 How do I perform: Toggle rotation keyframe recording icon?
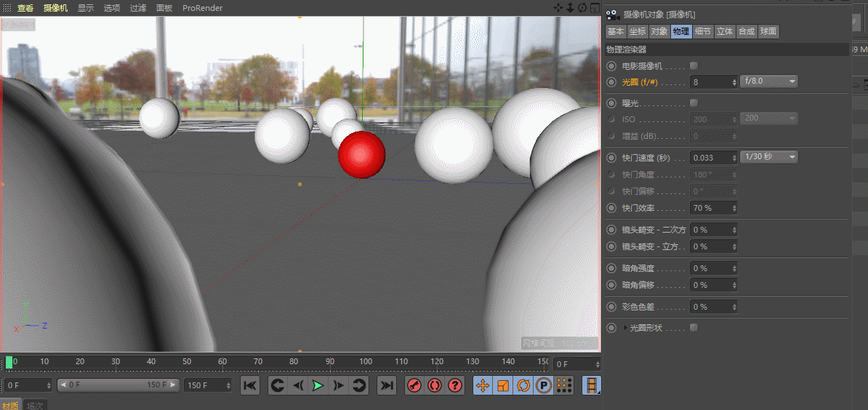pos(523,386)
